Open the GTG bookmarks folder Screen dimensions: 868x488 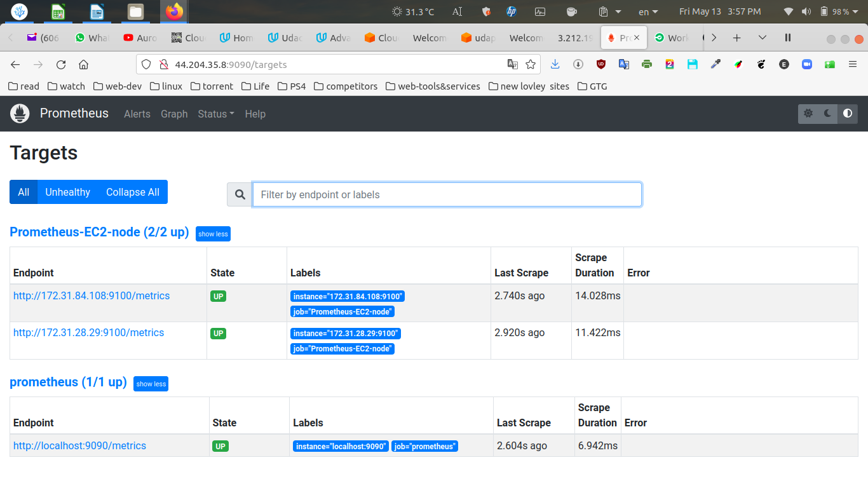click(x=592, y=86)
